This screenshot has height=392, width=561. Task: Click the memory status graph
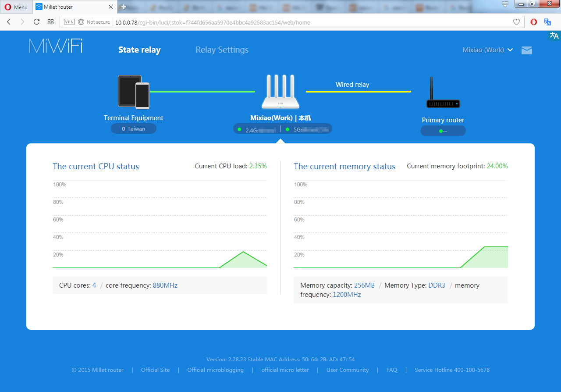click(401, 224)
